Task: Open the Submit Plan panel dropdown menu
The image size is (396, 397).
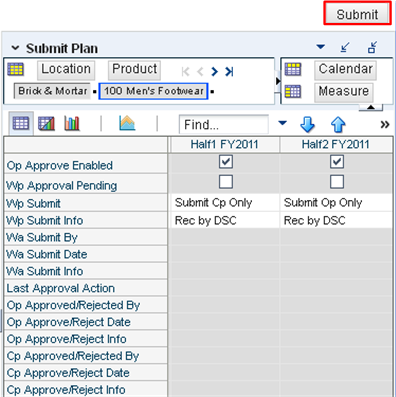Action: (x=320, y=47)
